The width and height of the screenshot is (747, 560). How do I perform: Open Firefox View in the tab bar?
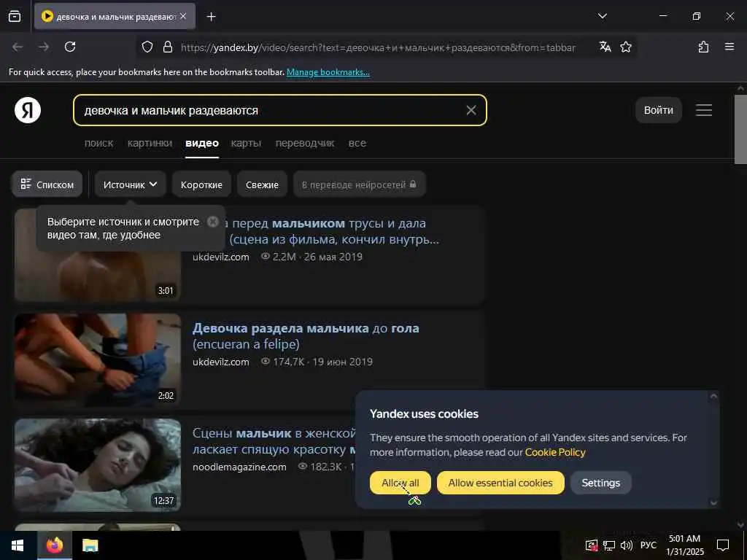point(15,16)
